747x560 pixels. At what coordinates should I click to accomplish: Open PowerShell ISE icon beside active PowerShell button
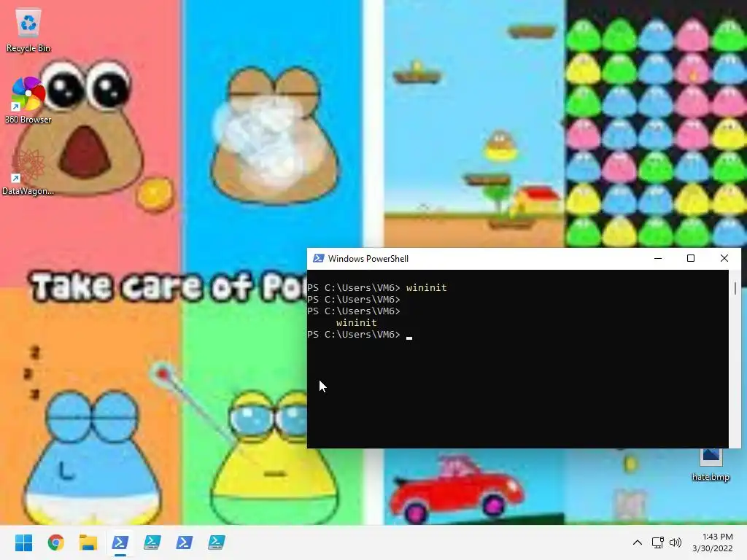[152, 542]
